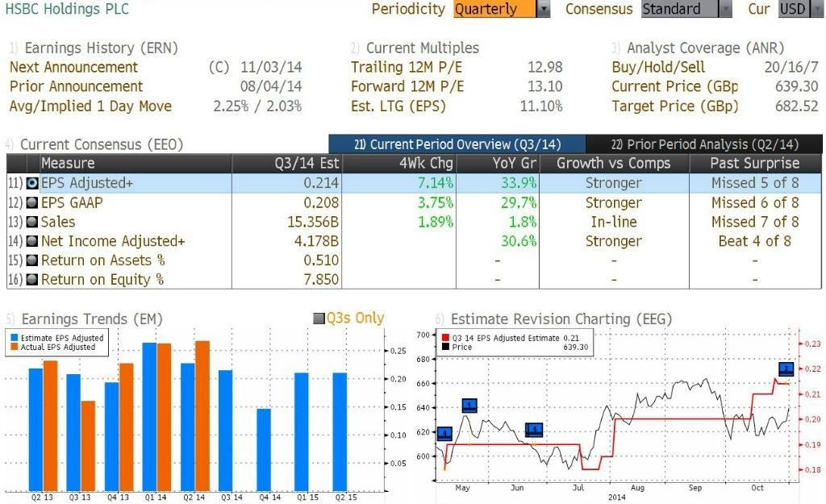Click the Target Price value 682.52

pos(796,106)
